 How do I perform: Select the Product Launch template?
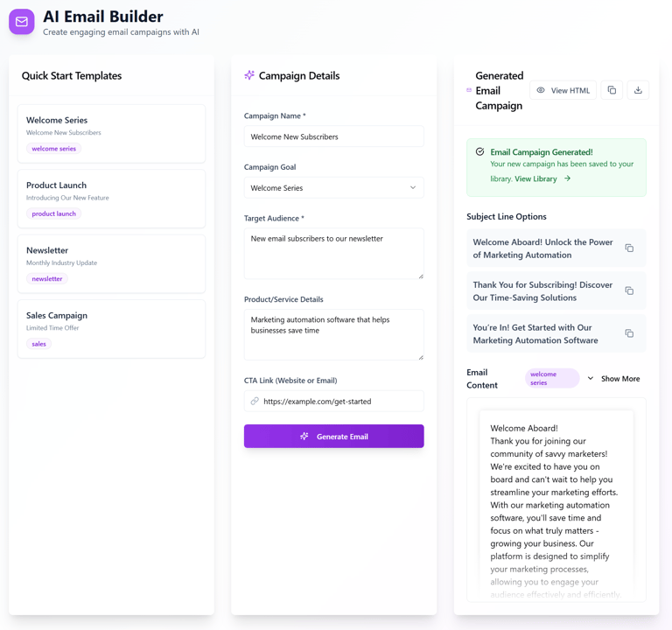click(111, 199)
